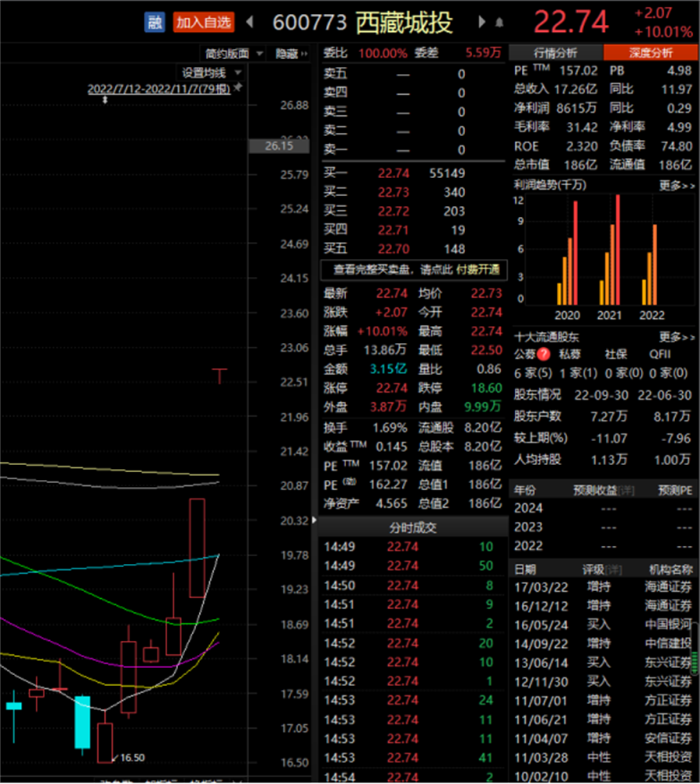Open the 简约版面 layout dropdown
The image size is (700, 784).
[x=234, y=54]
